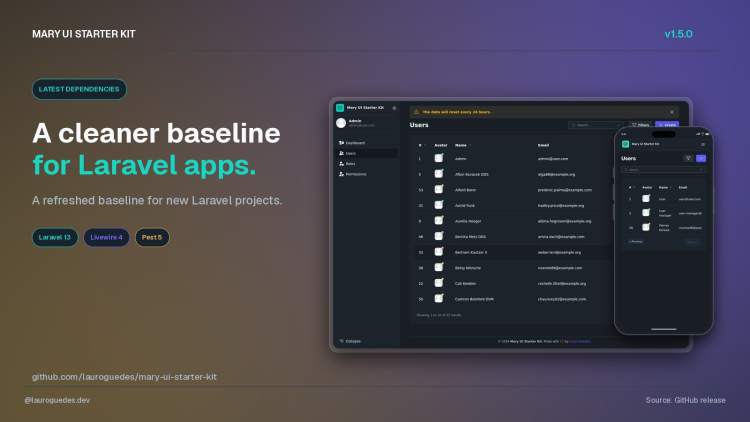This screenshot has height=422, width=750.
Task: Click the Pest 5 tag
Action: click(152, 237)
